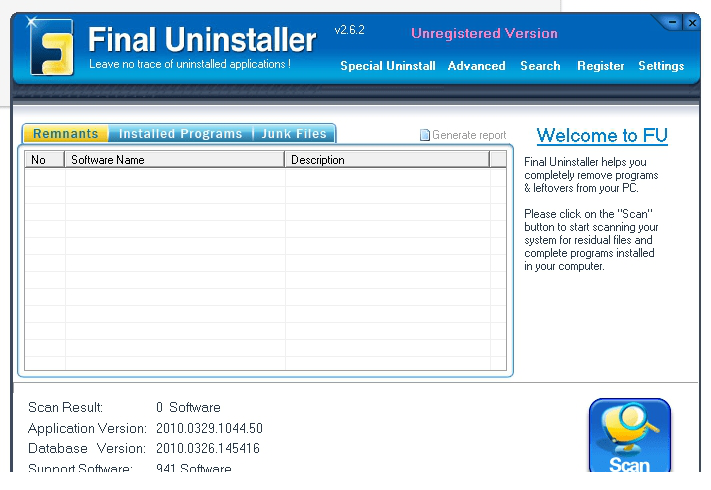Click the Final Uninstaller logo icon

(51, 47)
